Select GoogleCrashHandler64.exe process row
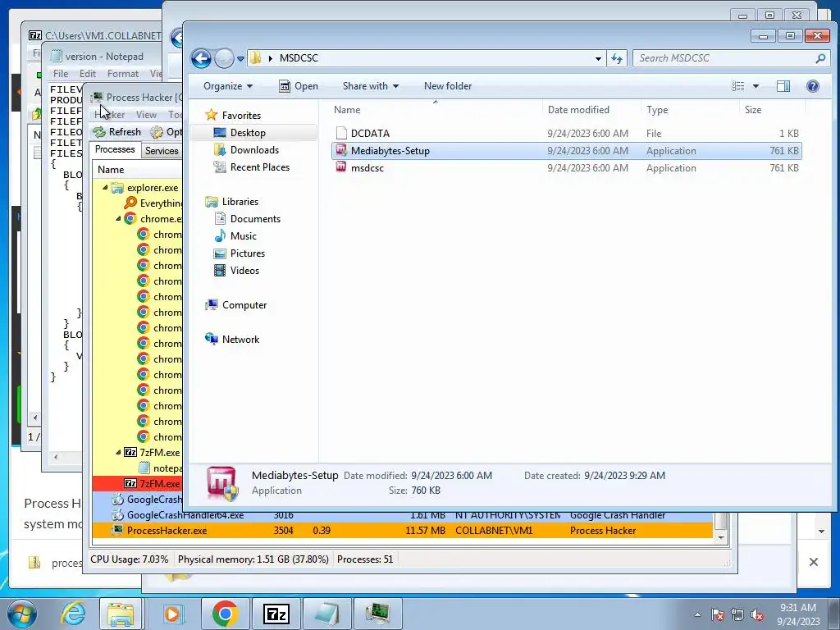Viewport: 840px width, 630px height. [x=402, y=515]
